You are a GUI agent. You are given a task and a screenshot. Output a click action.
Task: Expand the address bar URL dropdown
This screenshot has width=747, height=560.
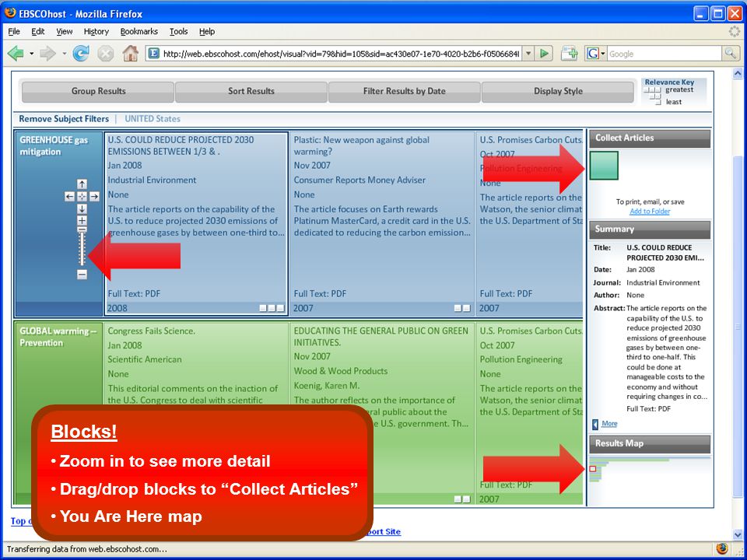point(528,54)
